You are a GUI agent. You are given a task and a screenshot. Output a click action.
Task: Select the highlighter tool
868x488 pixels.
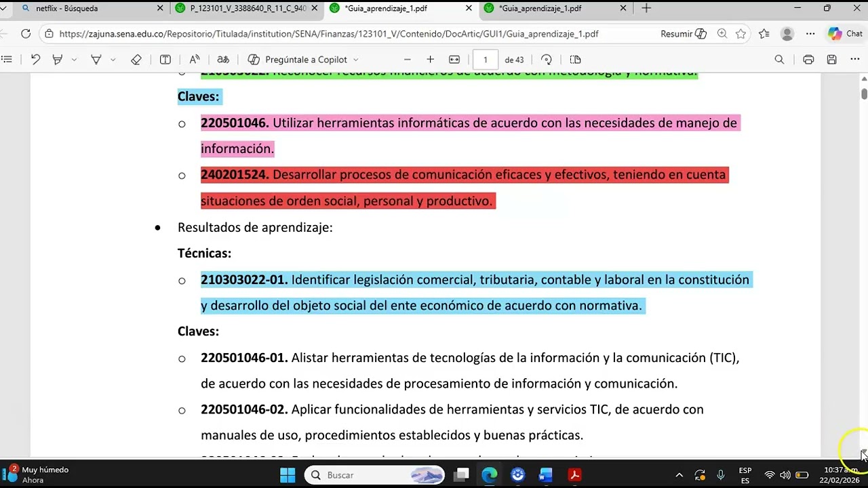(x=58, y=60)
